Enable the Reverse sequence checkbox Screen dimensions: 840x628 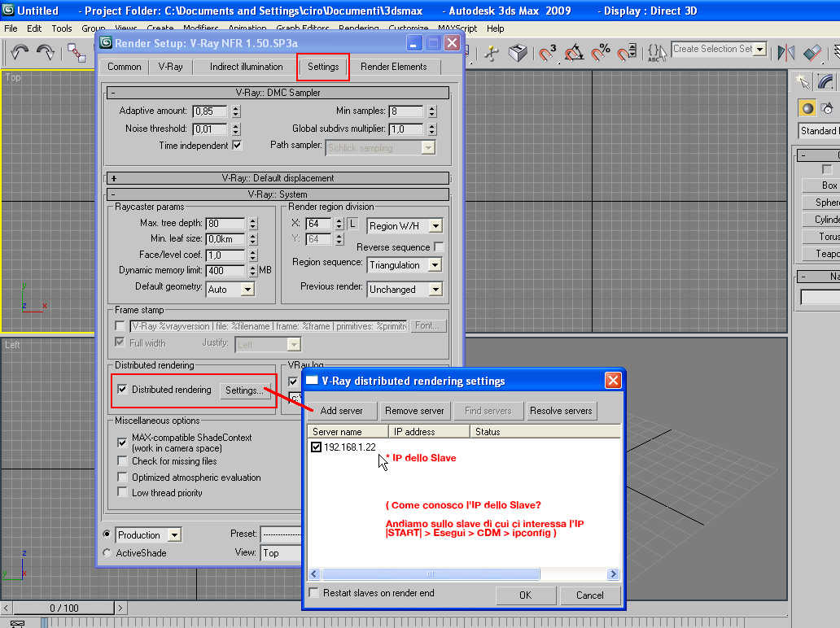point(439,246)
